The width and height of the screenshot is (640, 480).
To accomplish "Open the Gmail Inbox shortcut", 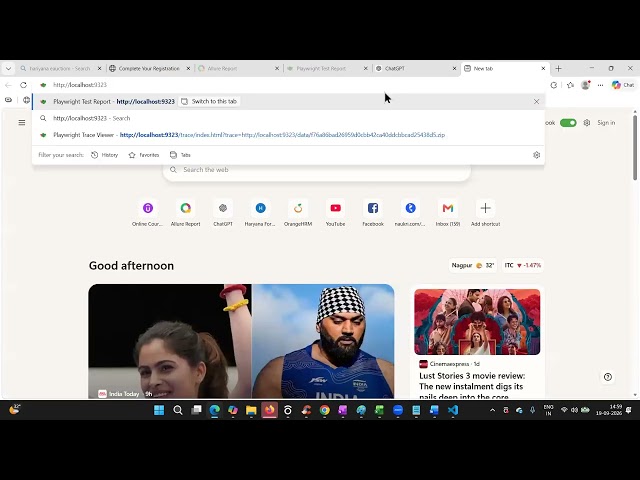I will point(448,213).
